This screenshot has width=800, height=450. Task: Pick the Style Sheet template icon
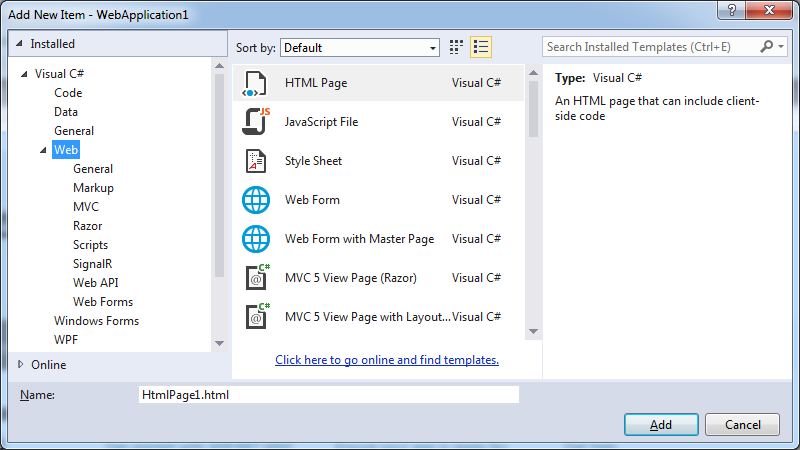pos(256,161)
